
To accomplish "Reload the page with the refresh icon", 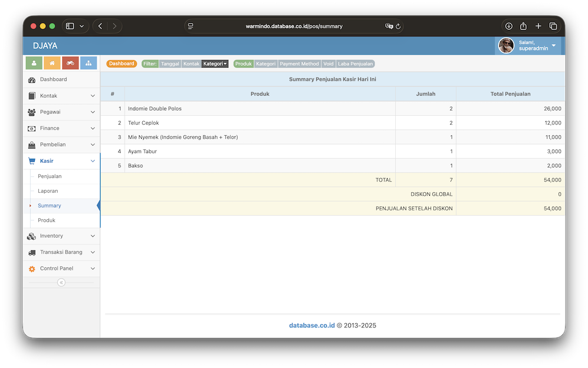I will coord(398,26).
